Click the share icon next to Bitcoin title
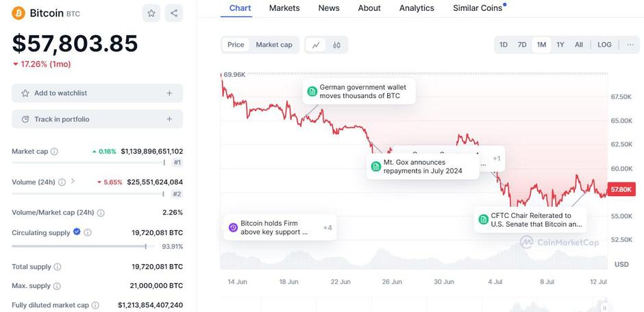The image size is (644, 312). pos(174,13)
